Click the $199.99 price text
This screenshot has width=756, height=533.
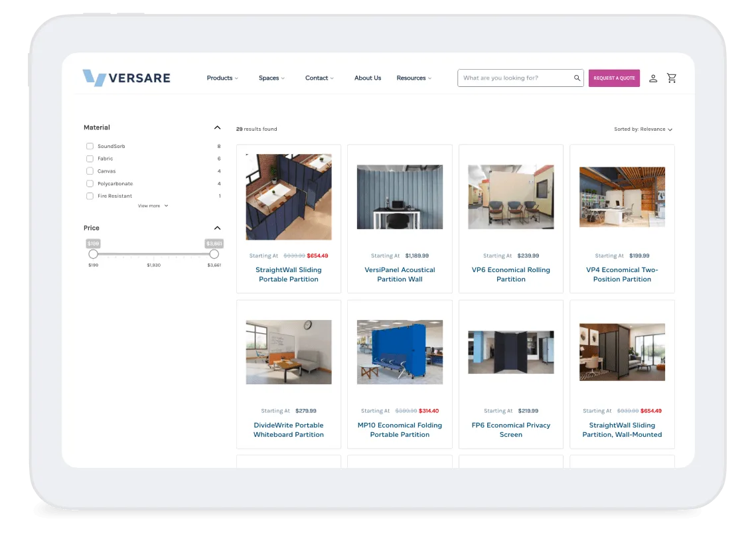click(x=639, y=256)
